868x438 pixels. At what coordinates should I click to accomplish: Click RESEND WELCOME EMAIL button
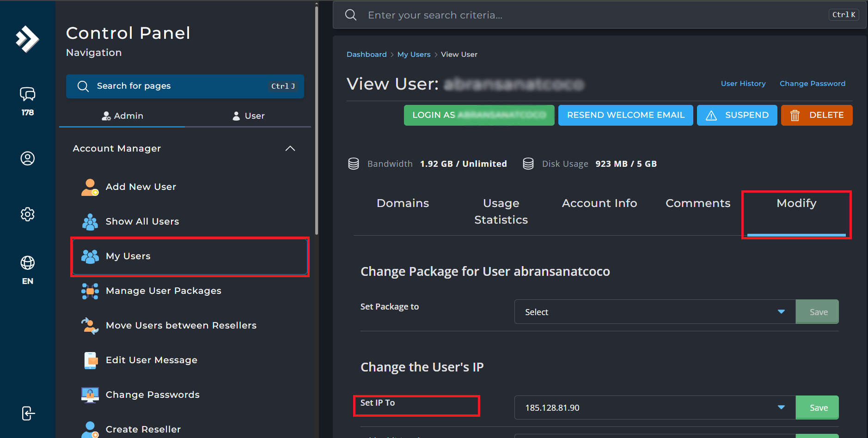click(x=626, y=115)
